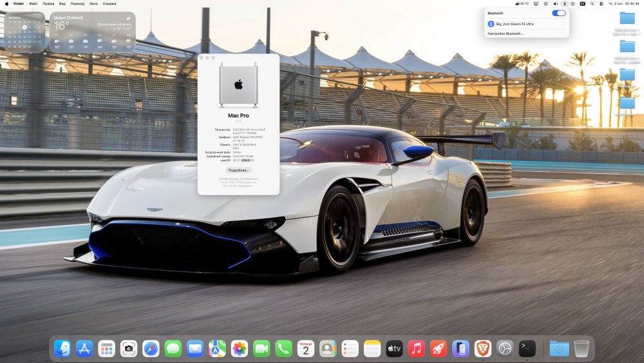
Task: Open Finder from the Dock
Action: click(x=62, y=349)
